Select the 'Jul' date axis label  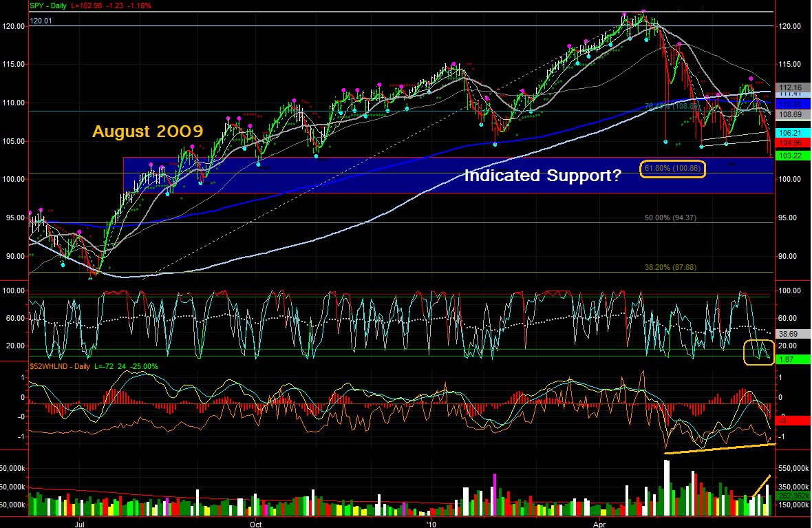[80, 524]
